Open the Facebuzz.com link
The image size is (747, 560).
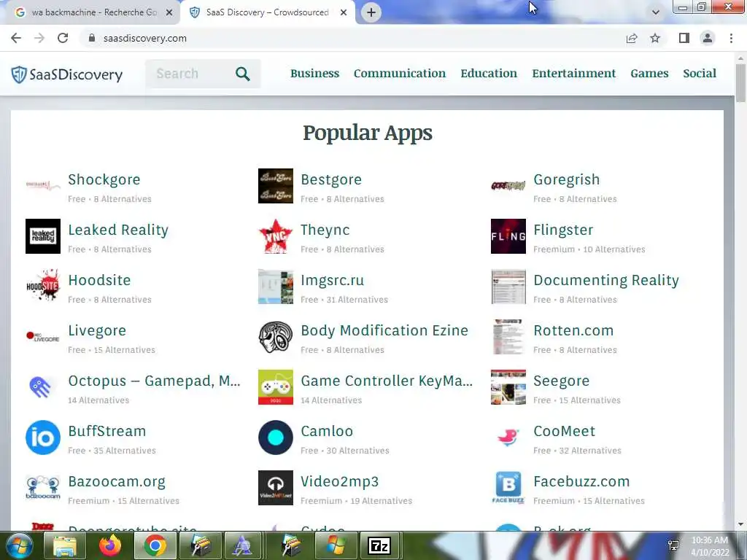pos(581,481)
